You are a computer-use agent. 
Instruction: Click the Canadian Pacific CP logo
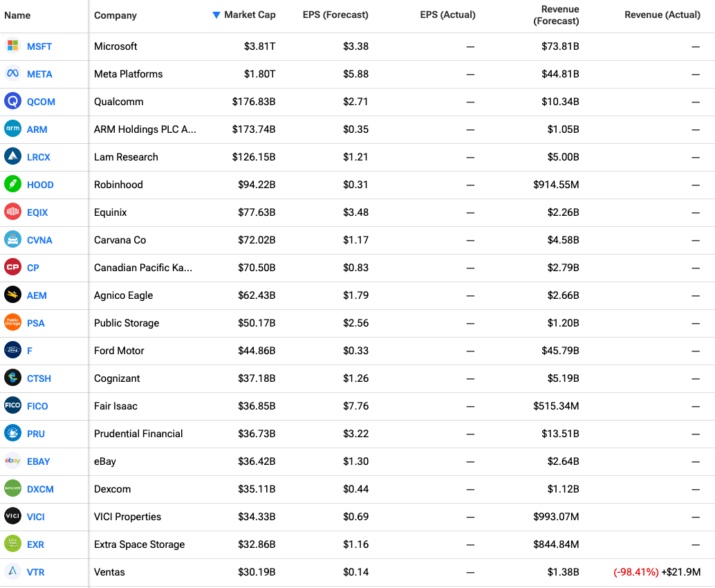click(12, 268)
